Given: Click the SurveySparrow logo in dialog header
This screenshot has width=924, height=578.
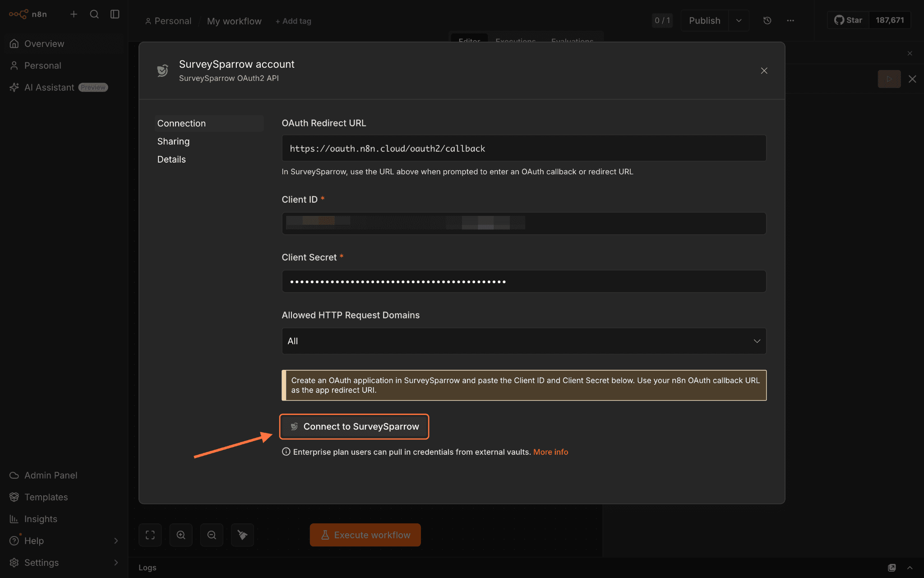Looking at the screenshot, I should (x=163, y=70).
